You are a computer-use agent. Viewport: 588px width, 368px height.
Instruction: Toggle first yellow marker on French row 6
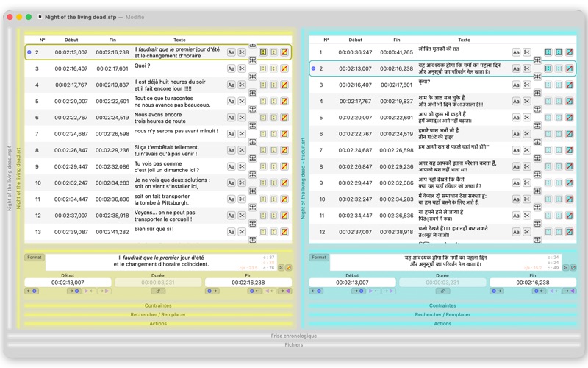tap(263, 118)
